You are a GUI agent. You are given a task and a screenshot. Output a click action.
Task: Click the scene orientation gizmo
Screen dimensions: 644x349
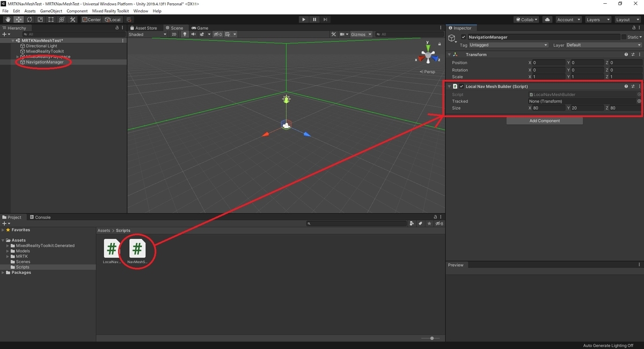click(x=428, y=55)
